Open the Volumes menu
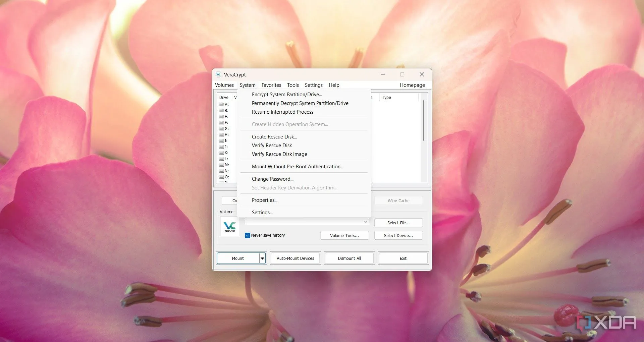The image size is (644, 342). point(224,85)
